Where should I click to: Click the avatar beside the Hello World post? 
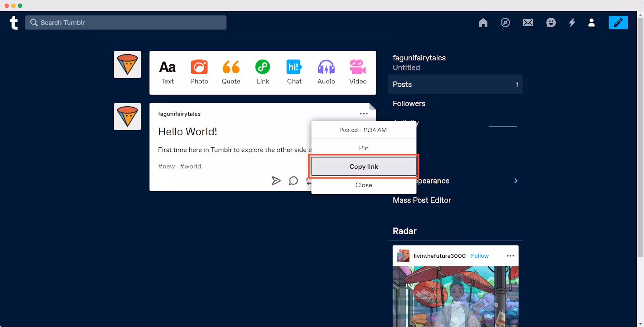[x=127, y=116]
